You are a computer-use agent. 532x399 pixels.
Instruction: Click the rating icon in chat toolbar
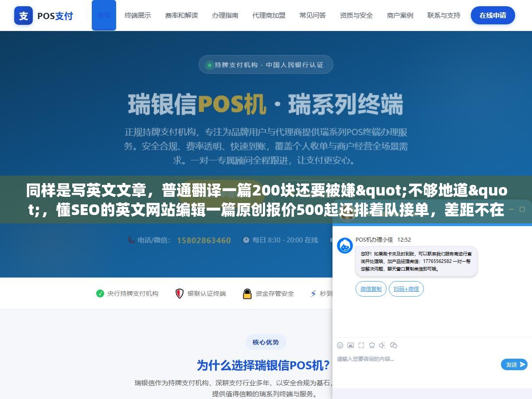point(372,345)
